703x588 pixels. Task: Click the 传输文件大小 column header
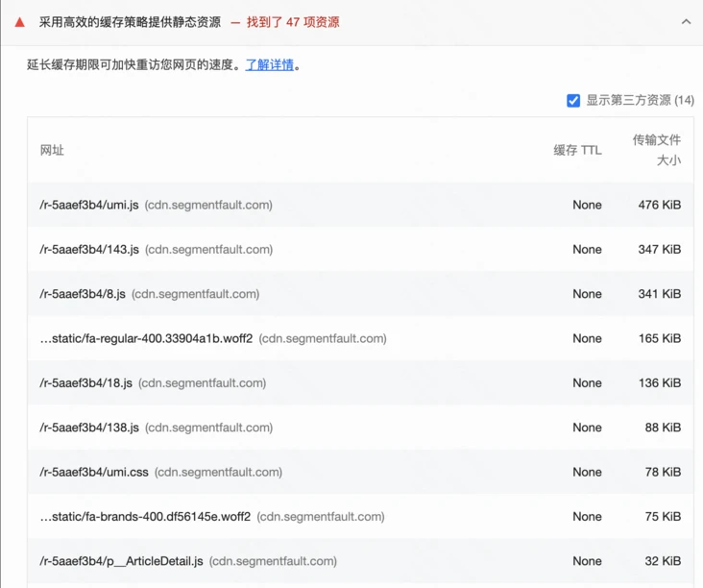tap(656, 150)
